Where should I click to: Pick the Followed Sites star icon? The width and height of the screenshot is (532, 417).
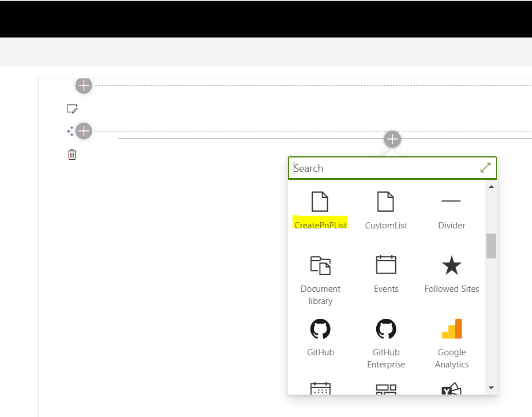[x=452, y=265]
